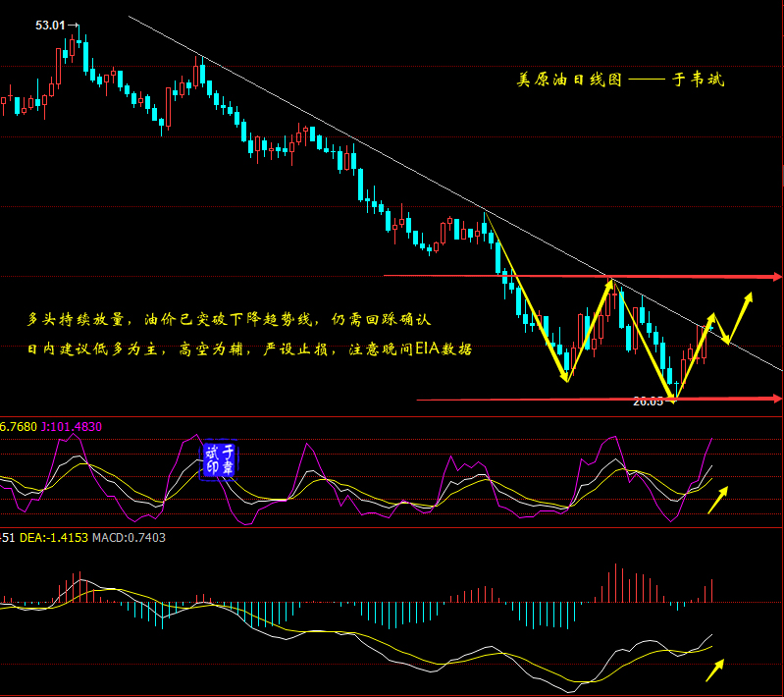The image size is (784, 697).
Task: Click the author name 于韦斌 in title
Action: [698, 80]
